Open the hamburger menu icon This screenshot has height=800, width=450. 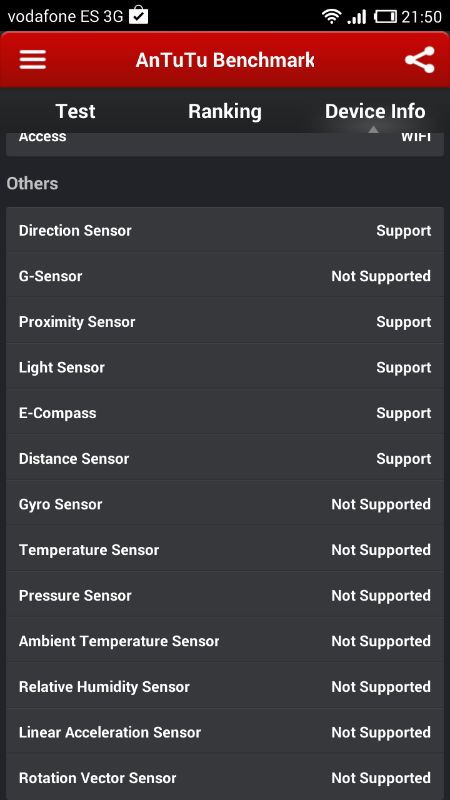point(33,60)
